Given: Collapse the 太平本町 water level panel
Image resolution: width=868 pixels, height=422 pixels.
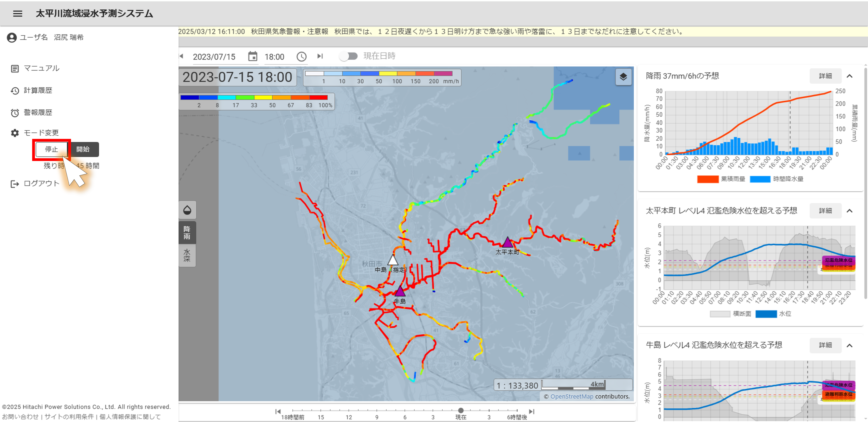Looking at the screenshot, I should (849, 211).
